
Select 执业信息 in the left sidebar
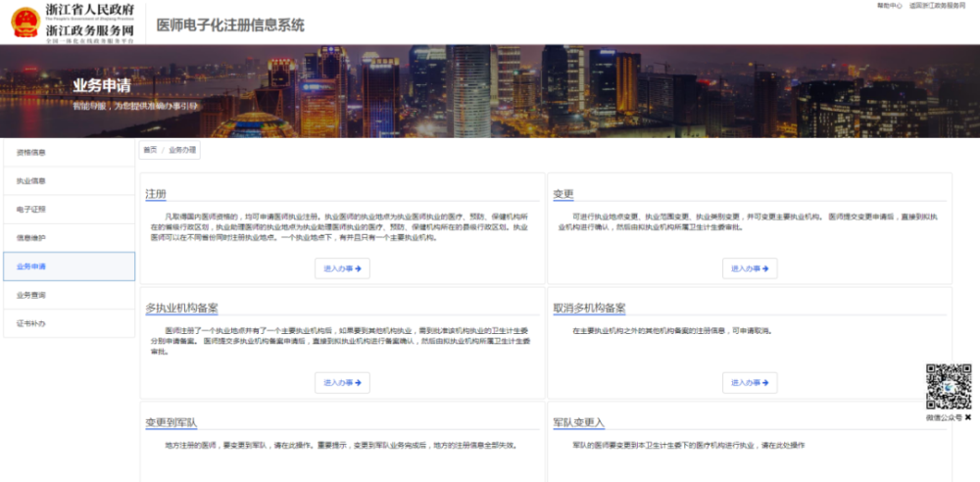31,181
